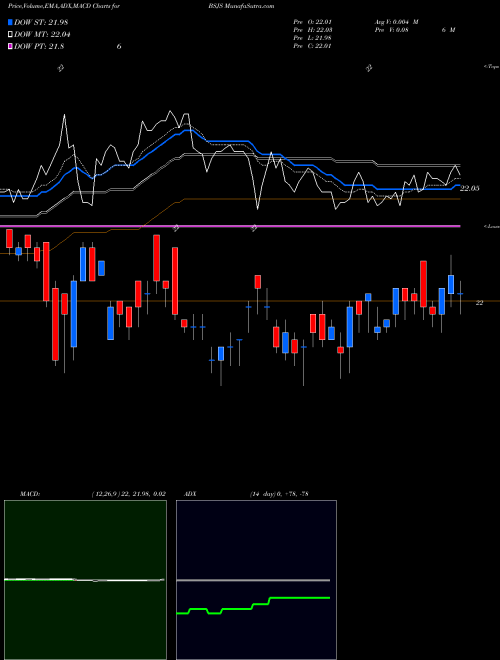This screenshot has height=660, width=500.
Task: Click the 'BSJS MunafaSutra.com' heading text
Action: click(x=241, y=6)
